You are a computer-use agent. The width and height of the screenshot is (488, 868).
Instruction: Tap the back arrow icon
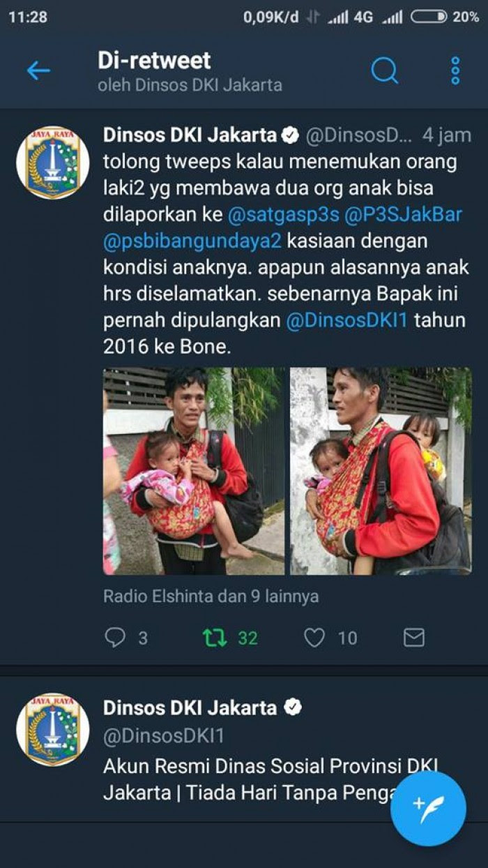(38, 70)
